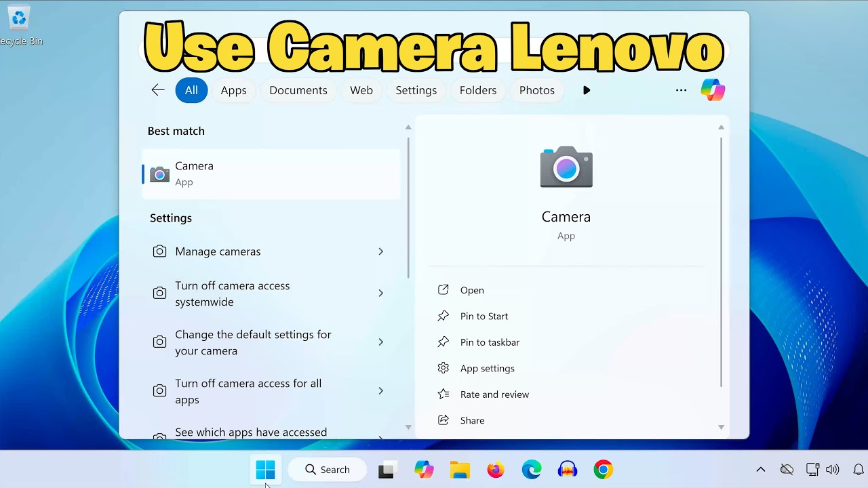
Task: Click the Camera title in the preview pane
Action: pyautogui.click(x=566, y=217)
